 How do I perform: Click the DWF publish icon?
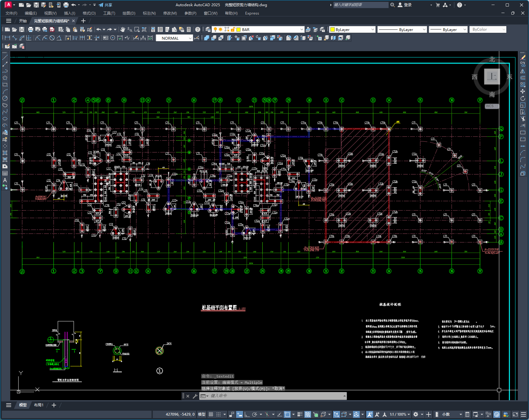[52, 29]
